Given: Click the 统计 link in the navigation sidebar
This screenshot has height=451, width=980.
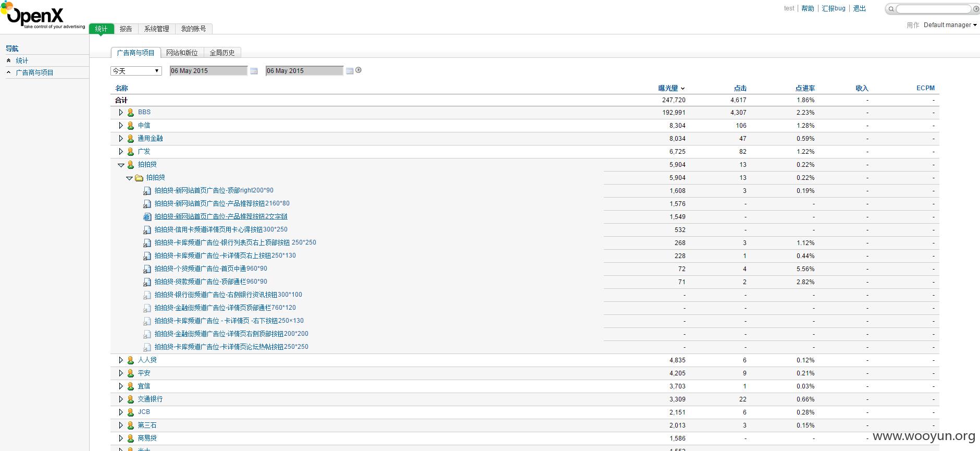Looking at the screenshot, I should point(22,60).
